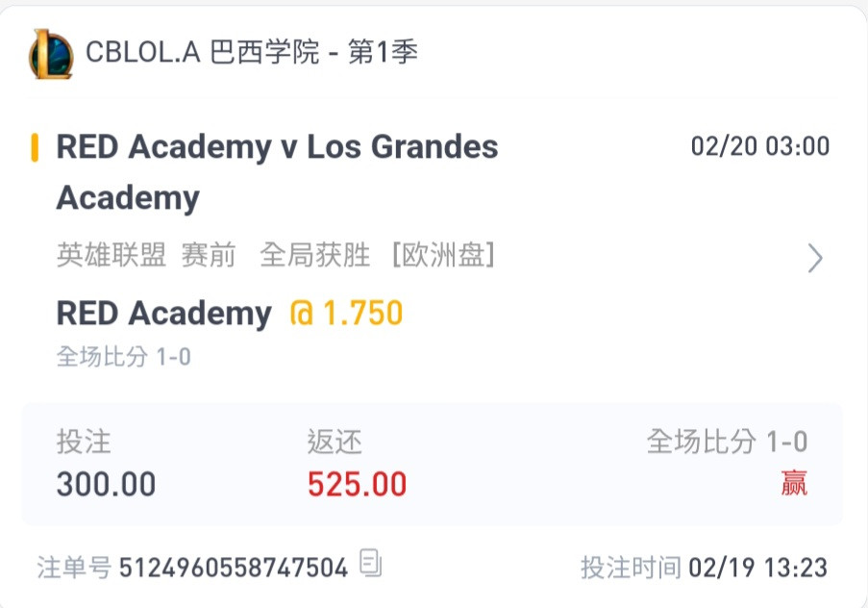The height and width of the screenshot is (608, 868).
Task: Click the 投注 stake amount 300.00
Action: point(107,485)
